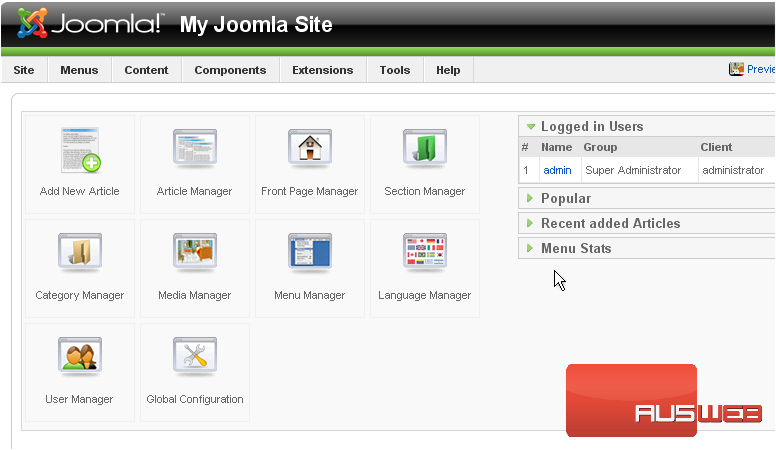Expand the Menu Stats panel

[575, 249]
